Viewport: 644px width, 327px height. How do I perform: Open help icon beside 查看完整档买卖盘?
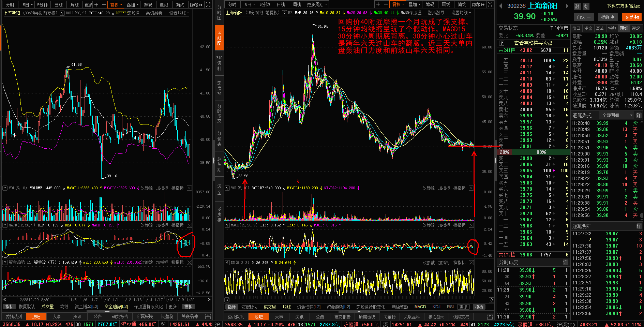(x=502, y=43)
